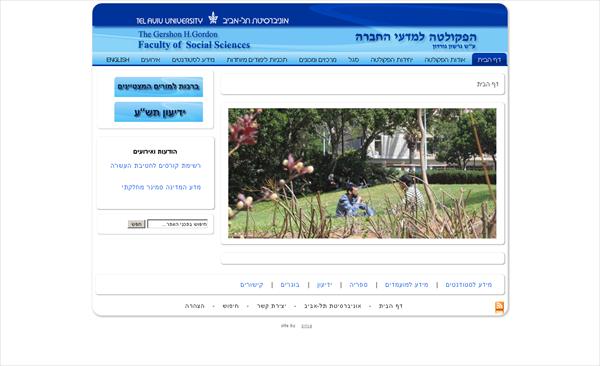Open מידע לסטודנטים in the top navigation bar

pyautogui.click(x=193, y=60)
